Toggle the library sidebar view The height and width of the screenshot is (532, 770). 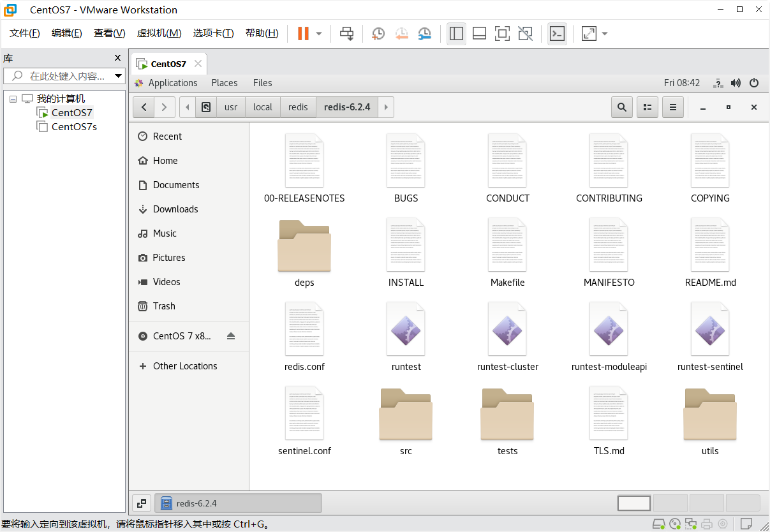coord(456,33)
